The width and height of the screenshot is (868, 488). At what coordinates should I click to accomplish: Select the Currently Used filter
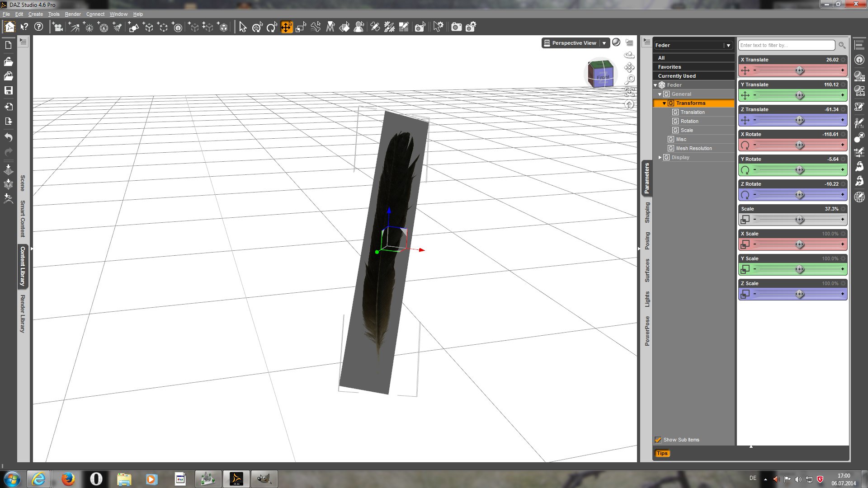(x=677, y=76)
